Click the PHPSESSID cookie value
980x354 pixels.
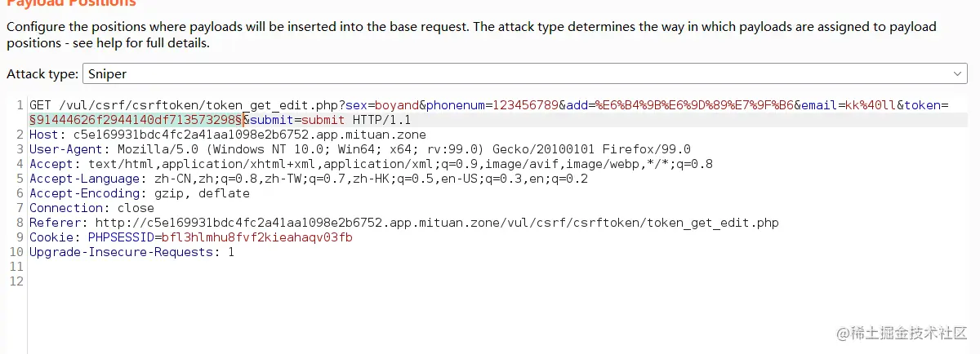point(257,237)
